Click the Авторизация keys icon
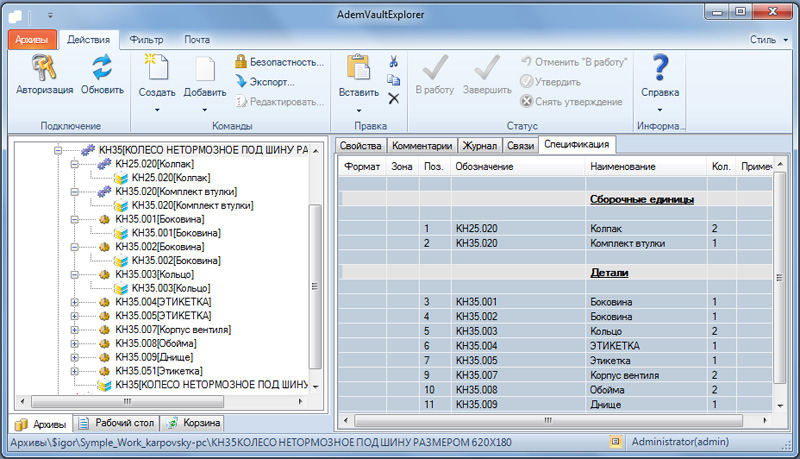This screenshot has height=459, width=800. click(x=43, y=67)
